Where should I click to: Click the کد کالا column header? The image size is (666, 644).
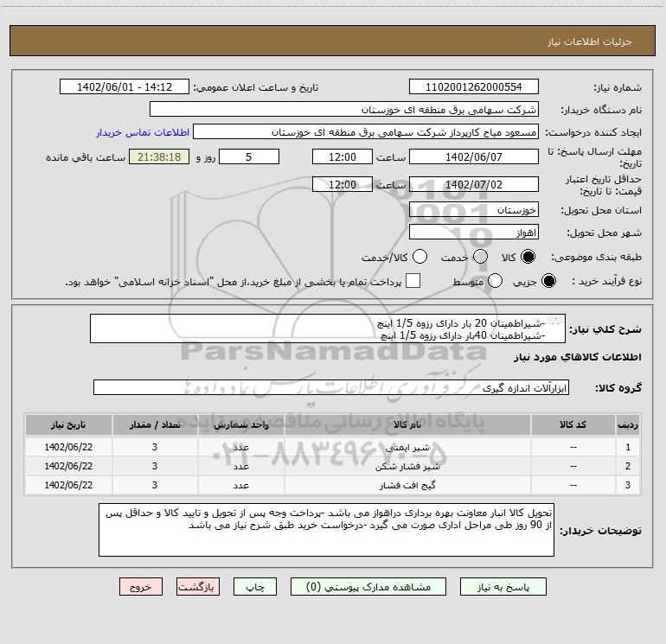pos(573,424)
